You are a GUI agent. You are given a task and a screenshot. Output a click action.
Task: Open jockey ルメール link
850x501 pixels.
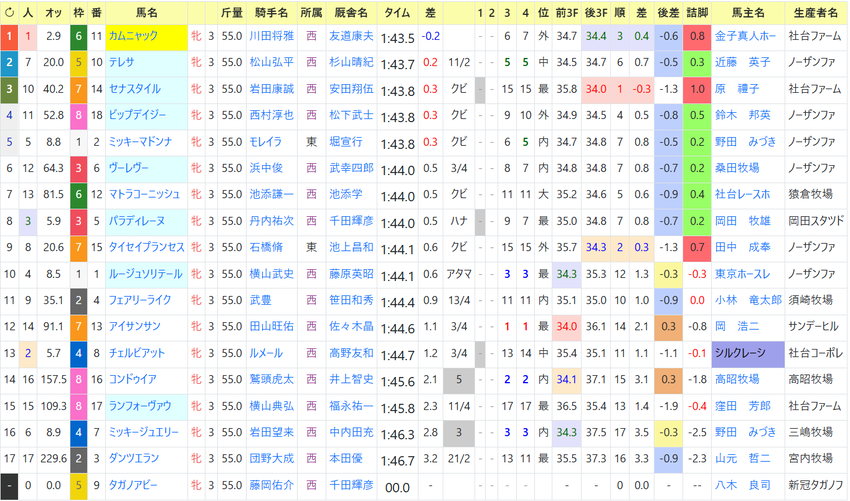(x=266, y=353)
